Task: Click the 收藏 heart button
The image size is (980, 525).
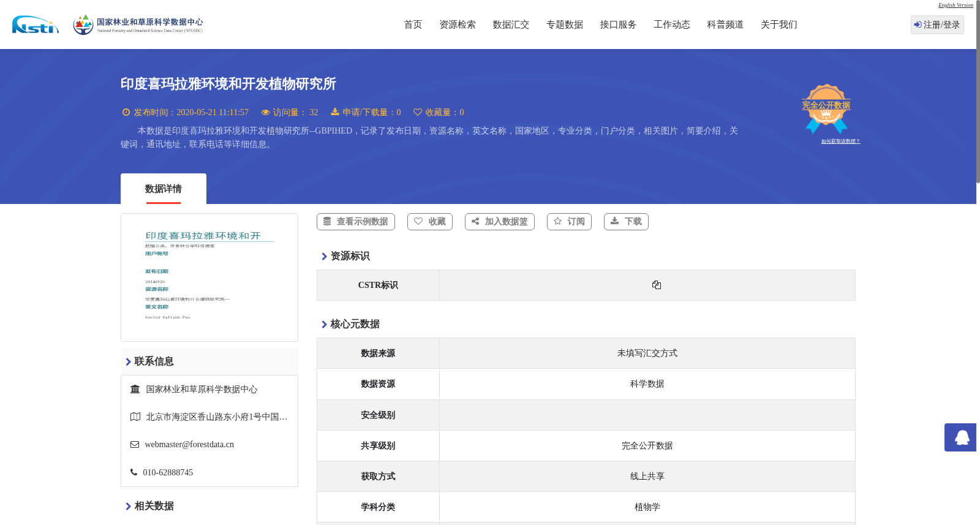Action: (x=430, y=222)
